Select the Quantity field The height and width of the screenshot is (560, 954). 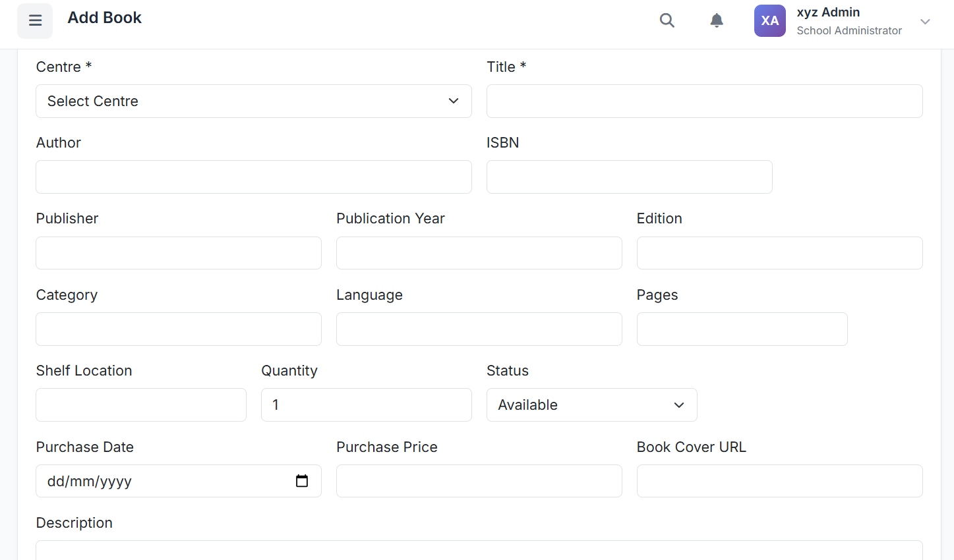tap(366, 405)
